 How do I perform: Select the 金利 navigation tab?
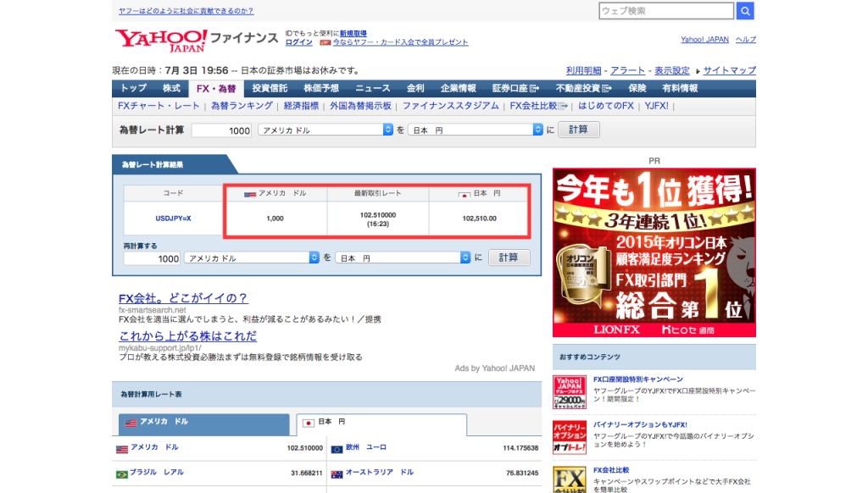coord(415,88)
